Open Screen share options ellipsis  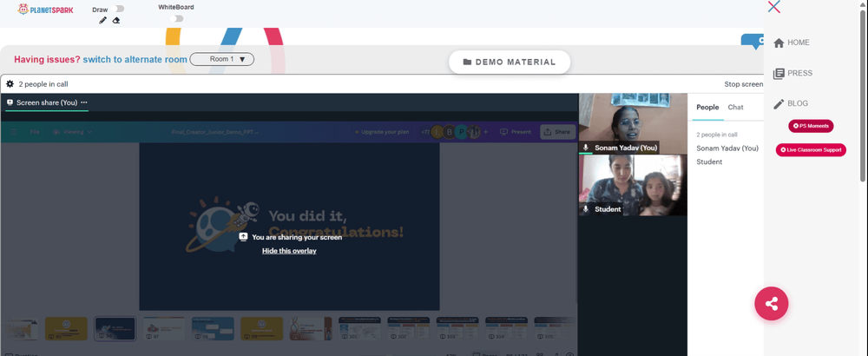[84, 102]
